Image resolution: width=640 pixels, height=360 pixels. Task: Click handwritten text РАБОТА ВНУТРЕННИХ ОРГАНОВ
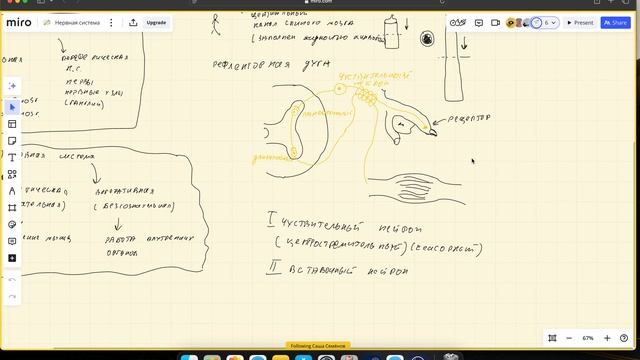click(149, 246)
